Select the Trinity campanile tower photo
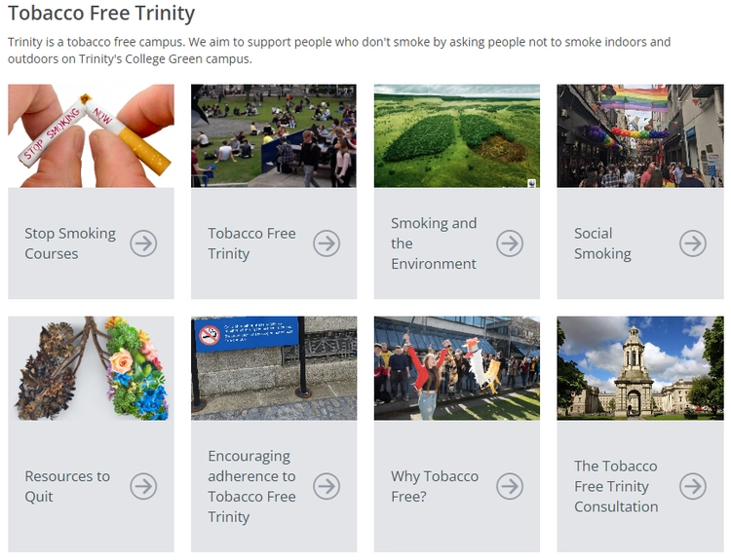731x560 pixels. pos(639,368)
